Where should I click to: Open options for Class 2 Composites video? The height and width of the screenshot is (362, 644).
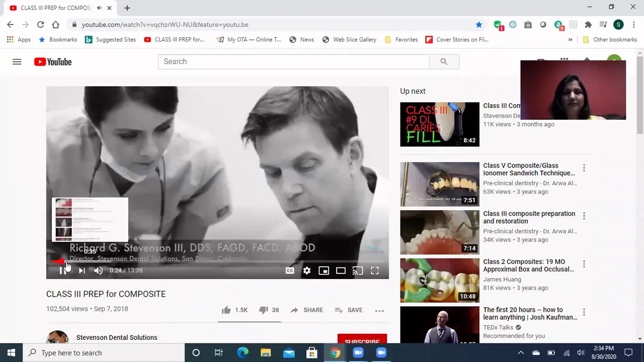click(x=584, y=264)
